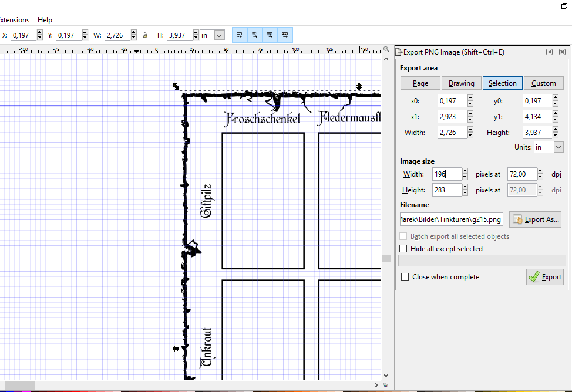This screenshot has width=572, height=392.
Task: Toggle scale rounded corners in rectangles
Action: pos(254,35)
